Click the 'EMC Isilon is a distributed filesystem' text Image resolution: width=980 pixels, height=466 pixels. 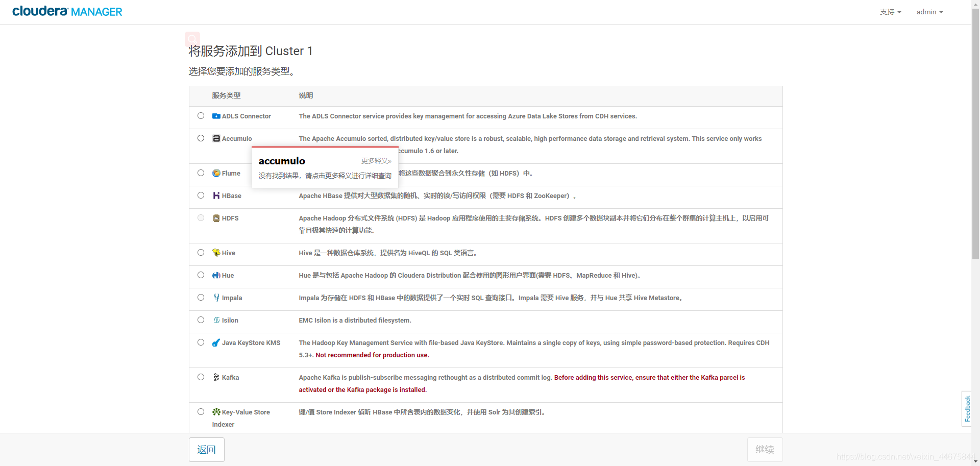[355, 320]
